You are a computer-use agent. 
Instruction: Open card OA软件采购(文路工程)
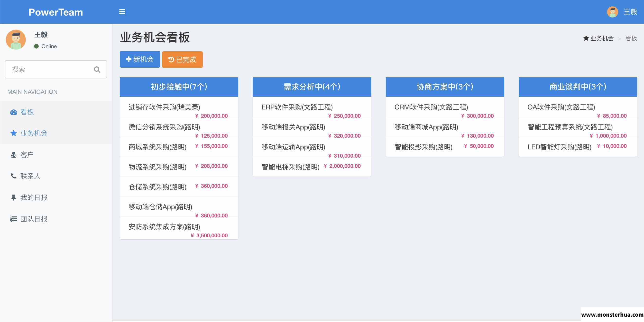click(578, 107)
